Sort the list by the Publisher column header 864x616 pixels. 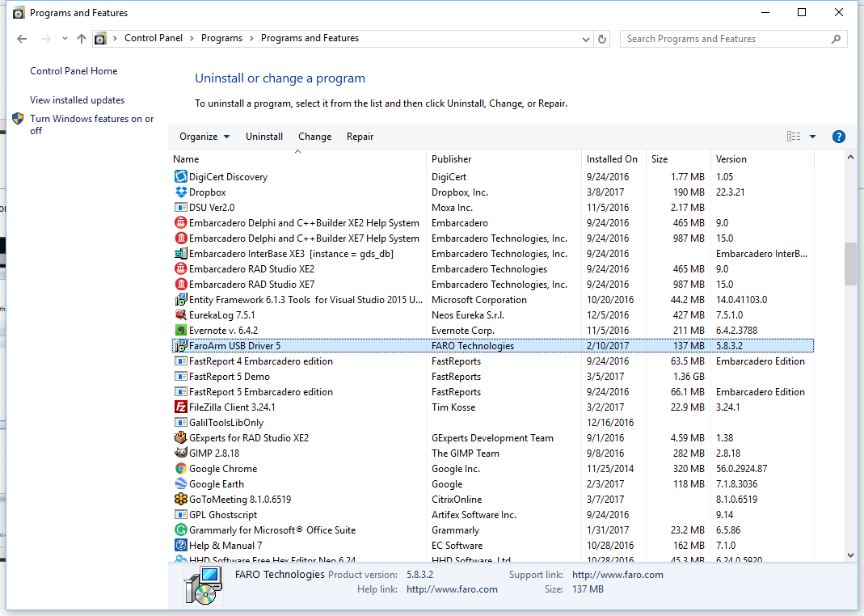coord(451,159)
